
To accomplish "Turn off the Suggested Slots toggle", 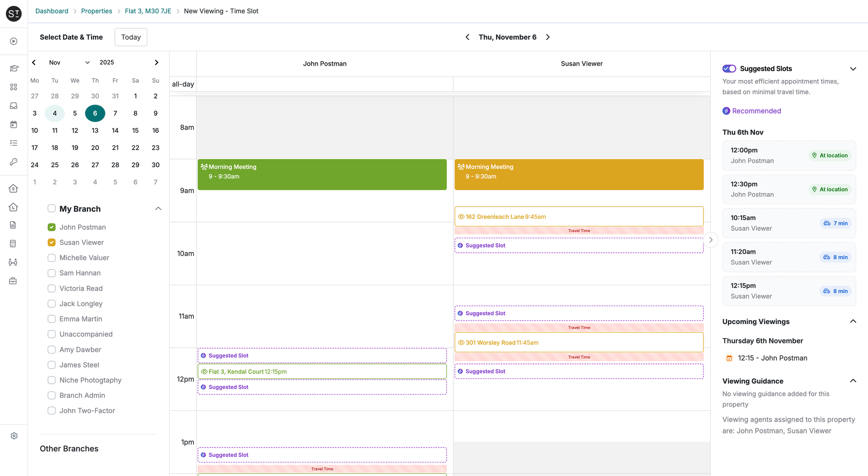I will tap(729, 68).
